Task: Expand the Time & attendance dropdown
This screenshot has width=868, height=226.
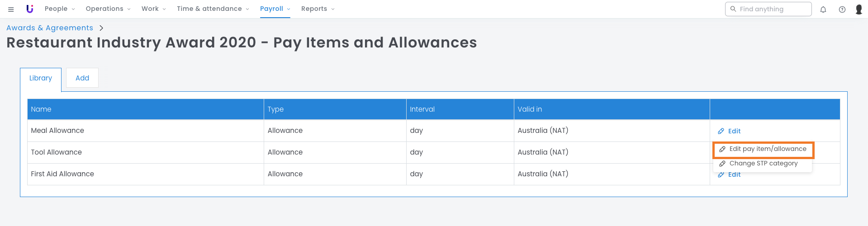Action: (x=213, y=9)
